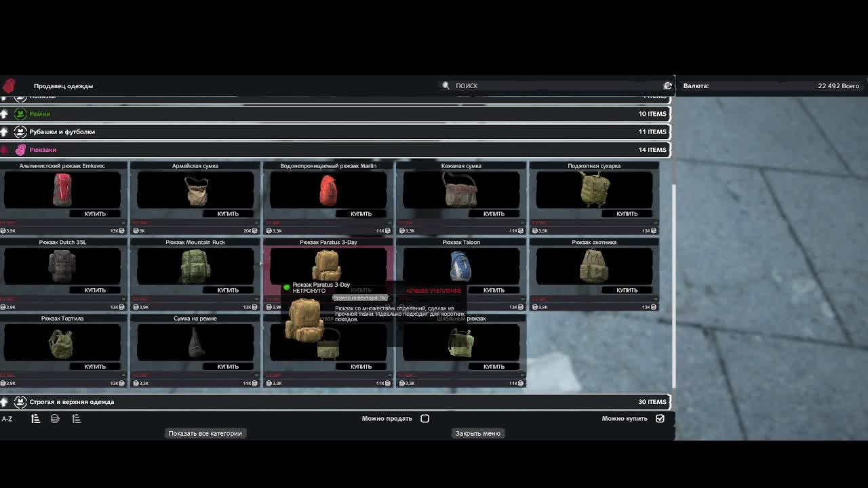
Task: Select the Водонепроницаемый рюкзак Marlin image
Action: point(328,189)
